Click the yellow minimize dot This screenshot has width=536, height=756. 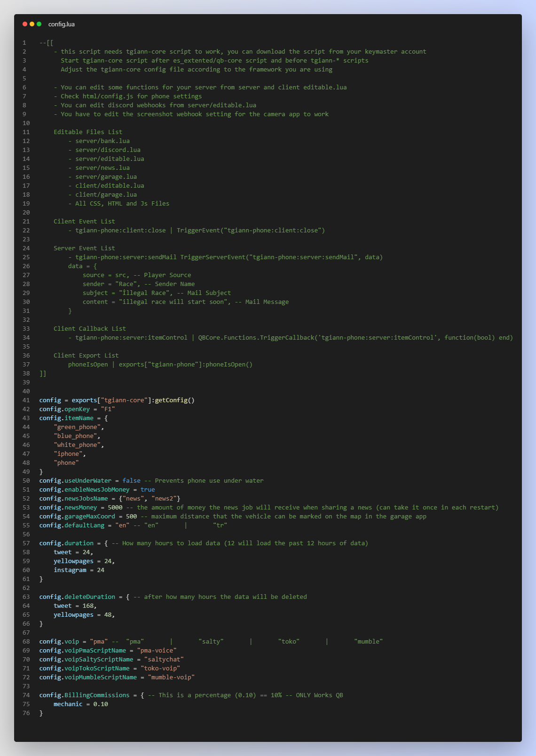click(x=32, y=24)
